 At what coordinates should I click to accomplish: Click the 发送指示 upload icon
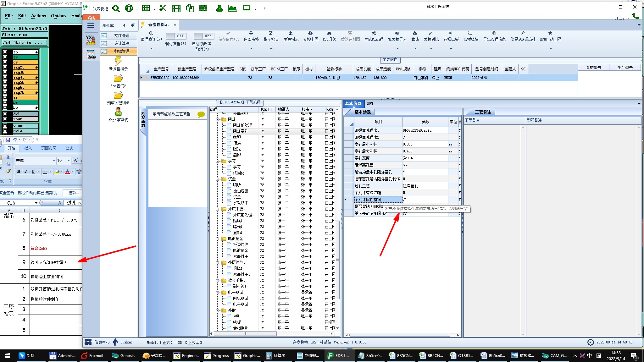pyautogui.click(x=291, y=33)
